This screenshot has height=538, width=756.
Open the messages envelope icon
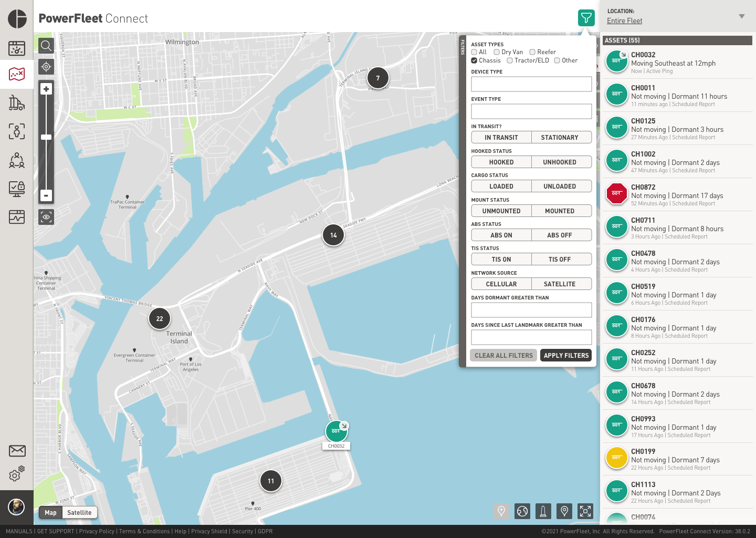(17, 451)
